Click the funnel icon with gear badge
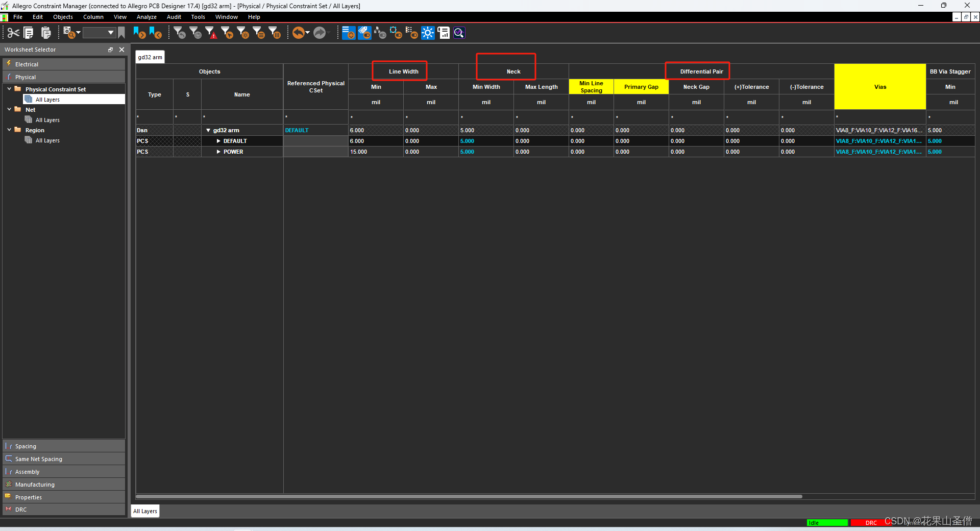 click(243, 33)
